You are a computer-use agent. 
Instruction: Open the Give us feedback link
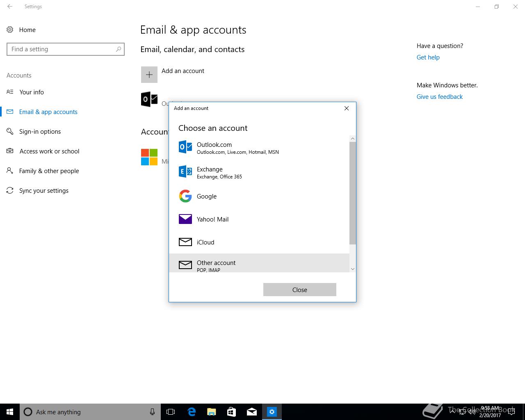[440, 97]
